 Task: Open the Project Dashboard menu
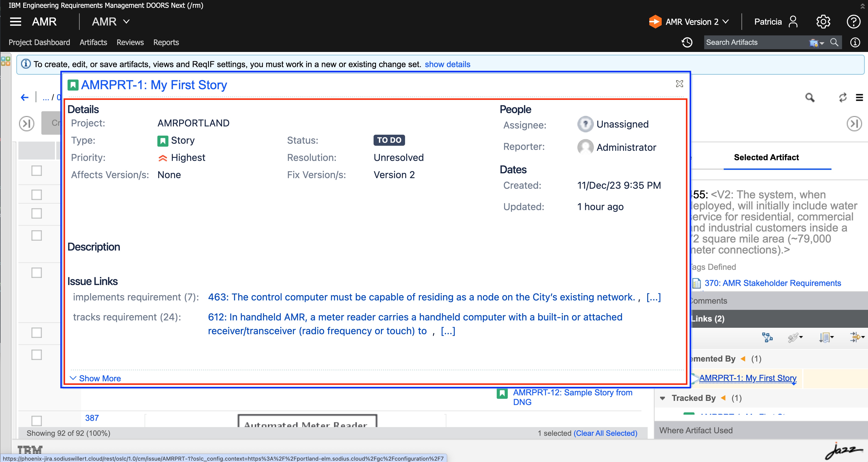click(40, 43)
